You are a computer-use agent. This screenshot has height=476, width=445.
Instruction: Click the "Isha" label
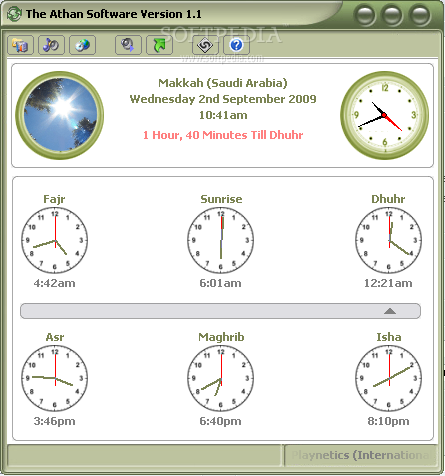click(389, 337)
